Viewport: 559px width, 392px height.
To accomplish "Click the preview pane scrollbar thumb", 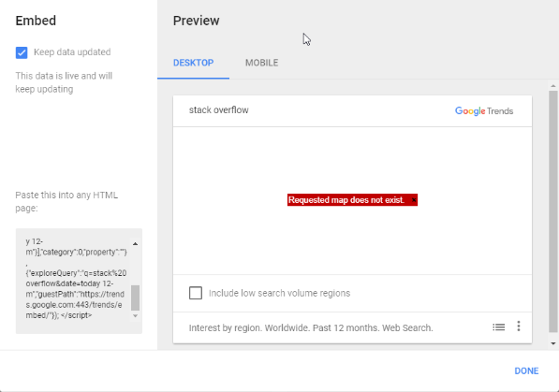I will [x=553, y=211].
